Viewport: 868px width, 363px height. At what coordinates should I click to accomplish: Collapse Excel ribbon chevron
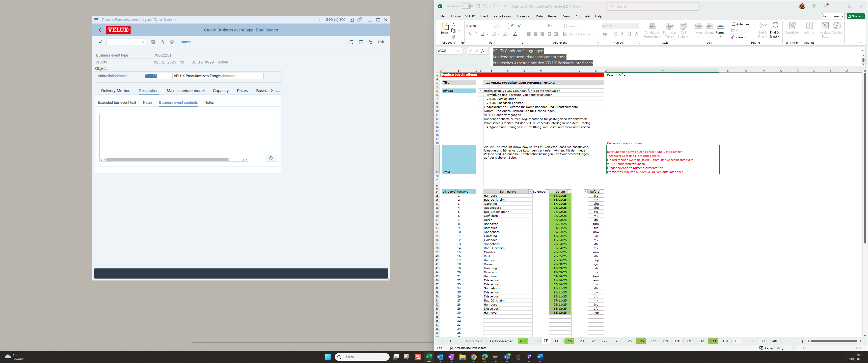pyautogui.click(x=861, y=43)
